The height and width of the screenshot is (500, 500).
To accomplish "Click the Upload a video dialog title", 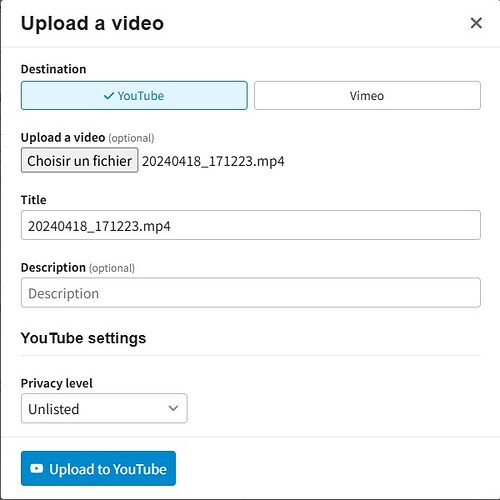I will coord(92,23).
